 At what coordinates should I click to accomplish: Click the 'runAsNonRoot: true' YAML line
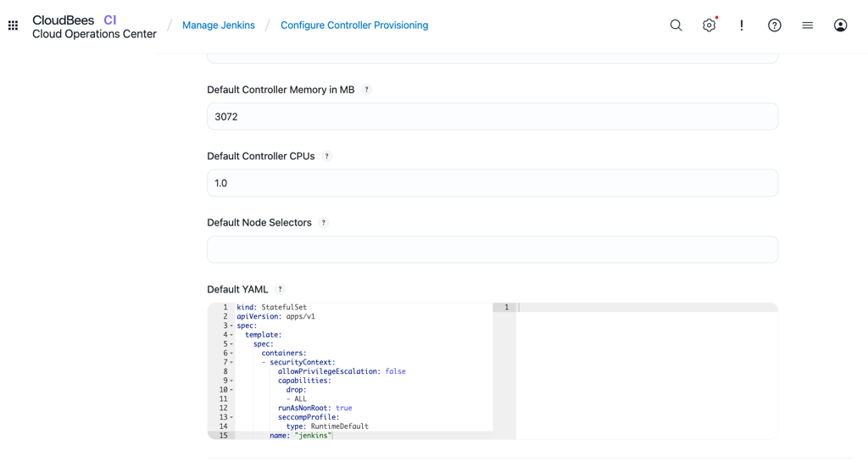point(315,408)
